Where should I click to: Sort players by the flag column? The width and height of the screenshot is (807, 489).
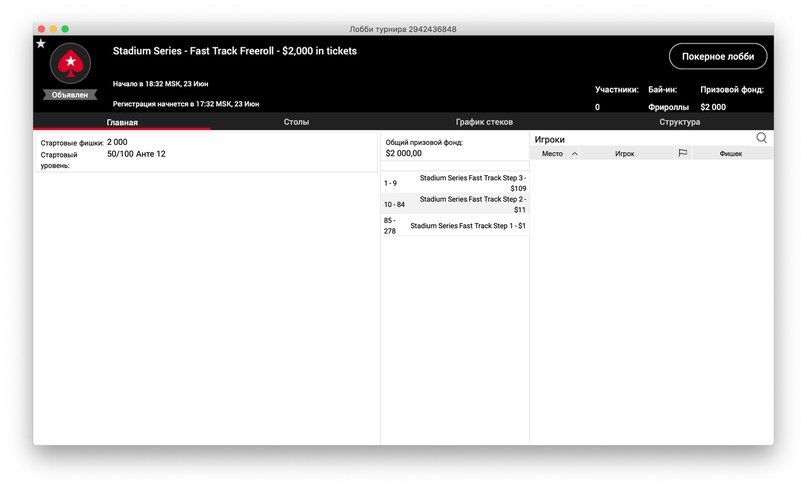click(682, 154)
